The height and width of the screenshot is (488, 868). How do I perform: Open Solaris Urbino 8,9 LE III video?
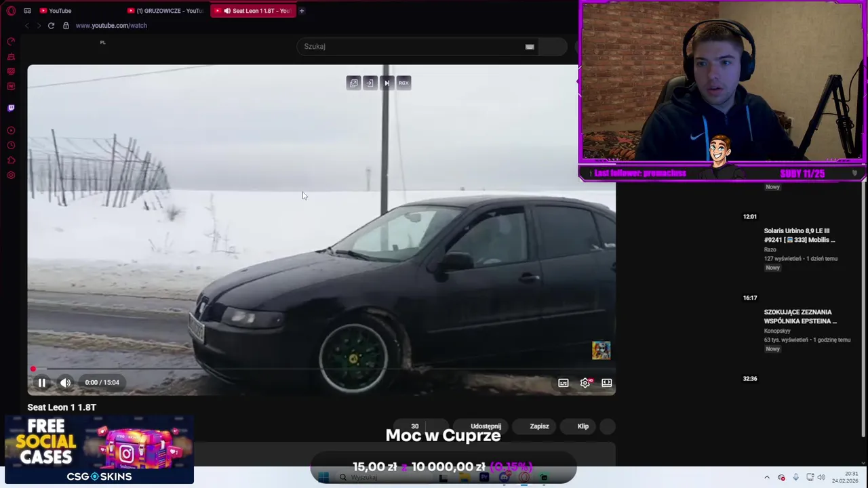point(800,235)
